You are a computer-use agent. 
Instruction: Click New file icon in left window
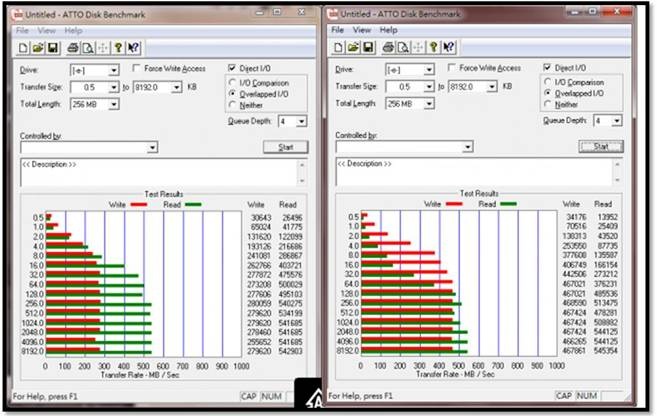click(23, 48)
